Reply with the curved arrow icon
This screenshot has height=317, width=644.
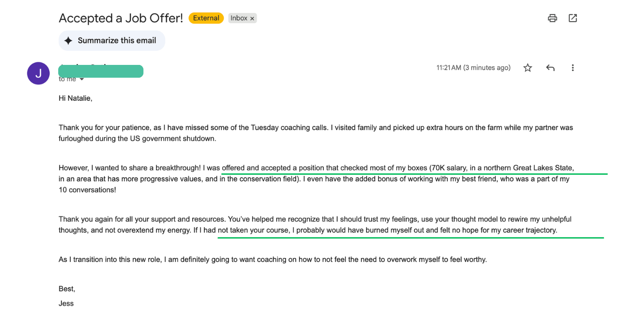click(x=550, y=68)
